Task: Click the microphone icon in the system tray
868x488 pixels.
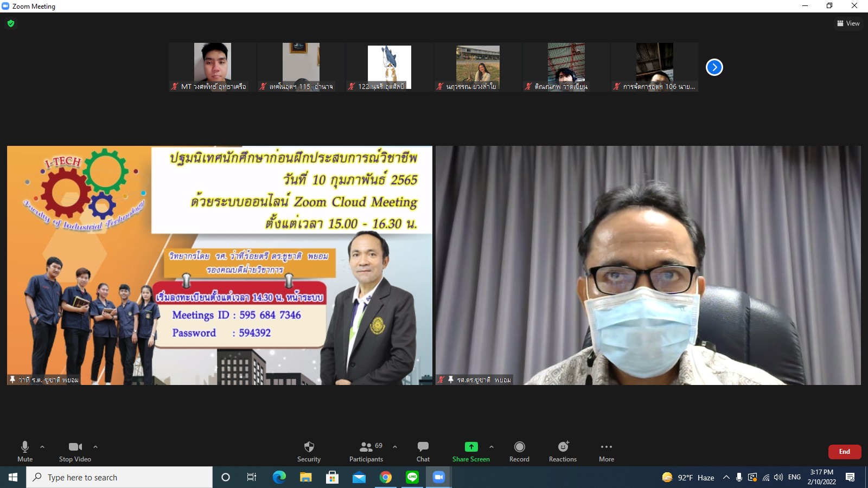Action: click(739, 477)
